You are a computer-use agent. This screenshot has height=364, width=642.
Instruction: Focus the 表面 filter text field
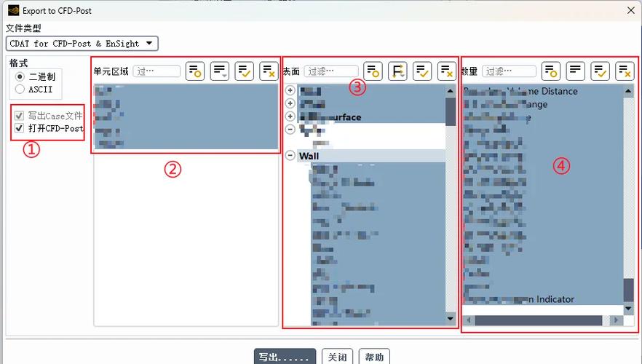click(330, 71)
